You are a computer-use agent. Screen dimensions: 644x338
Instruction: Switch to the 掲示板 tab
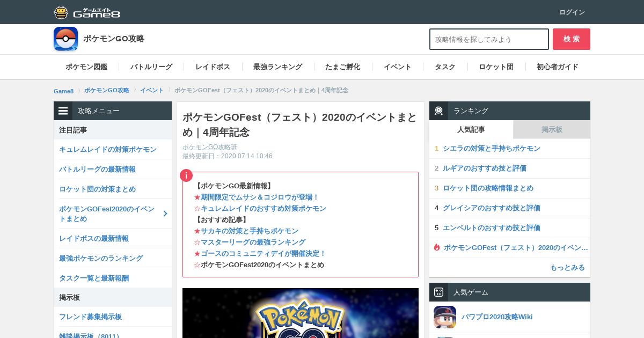click(x=552, y=129)
